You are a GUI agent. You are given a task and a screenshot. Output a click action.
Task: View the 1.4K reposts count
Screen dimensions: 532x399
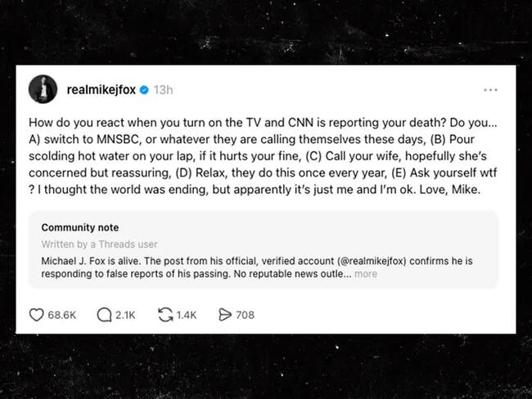click(x=187, y=315)
